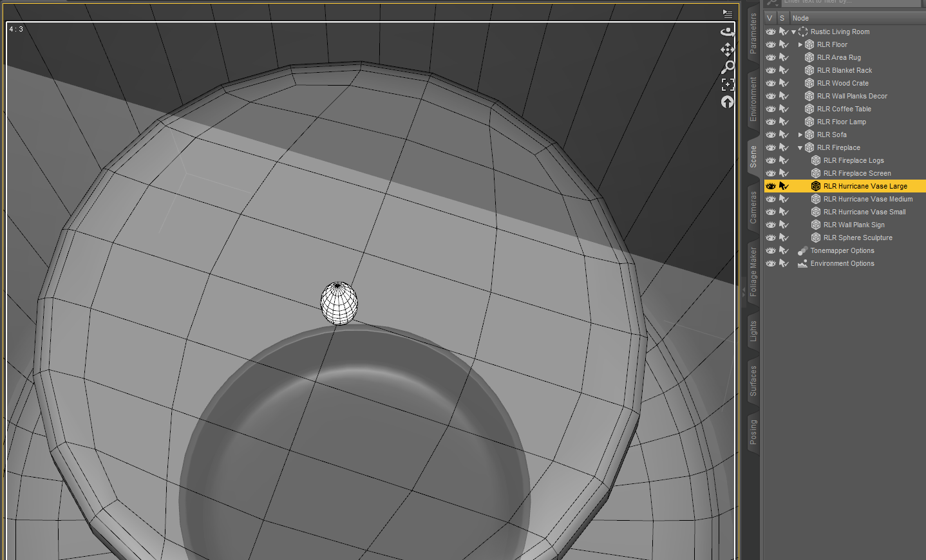
Task: Collapse the RLR Fireplace node
Action: pyautogui.click(x=800, y=147)
